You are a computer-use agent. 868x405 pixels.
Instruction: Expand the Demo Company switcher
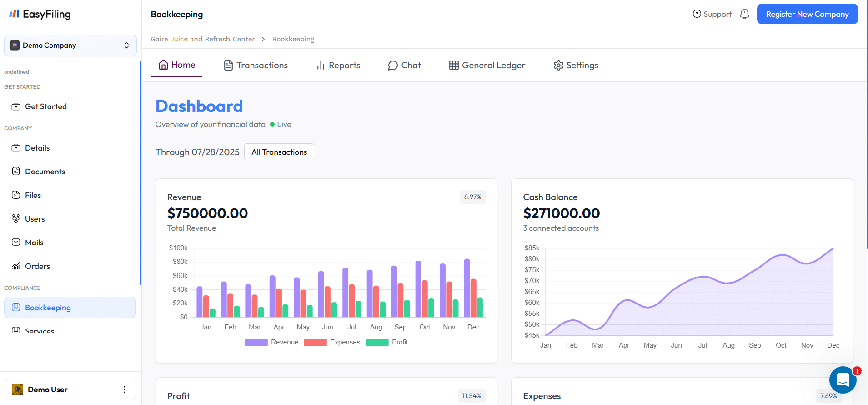point(70,46)
